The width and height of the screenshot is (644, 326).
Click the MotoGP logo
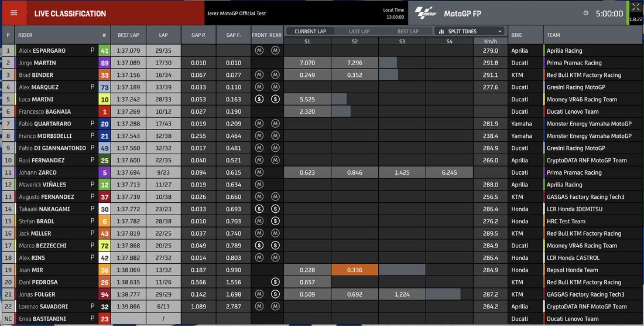tap(426, 13)
